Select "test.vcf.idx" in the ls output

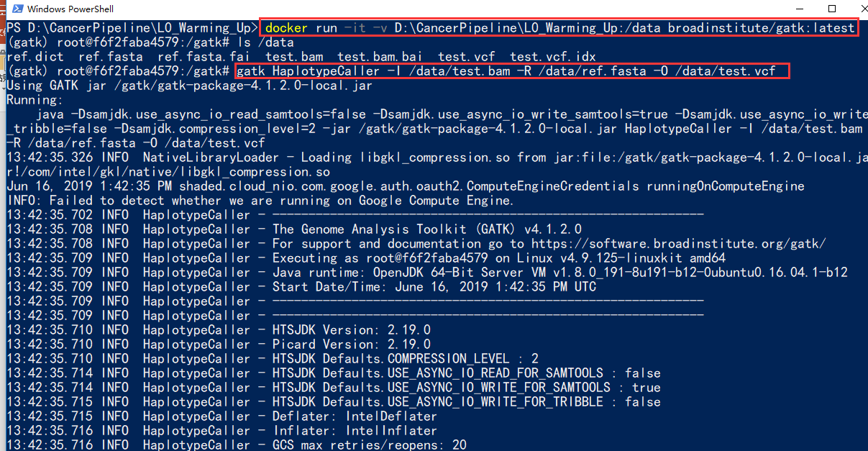(553, 56)
